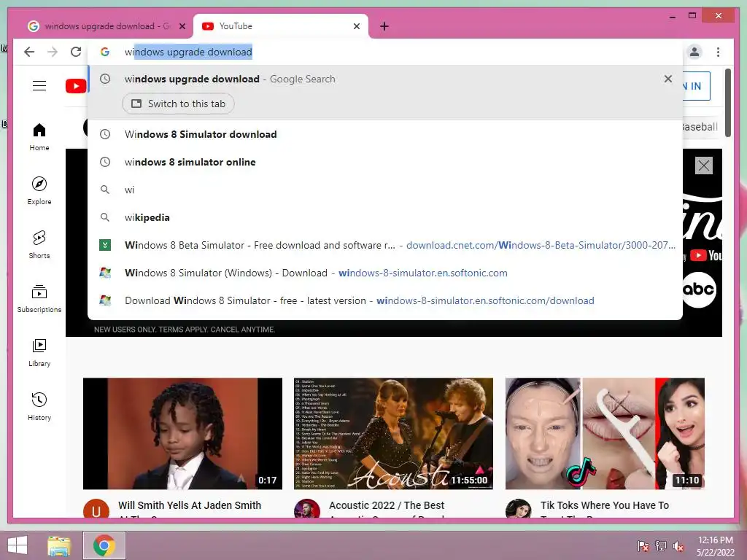Click the browser forward arrow

coord(53,52)
